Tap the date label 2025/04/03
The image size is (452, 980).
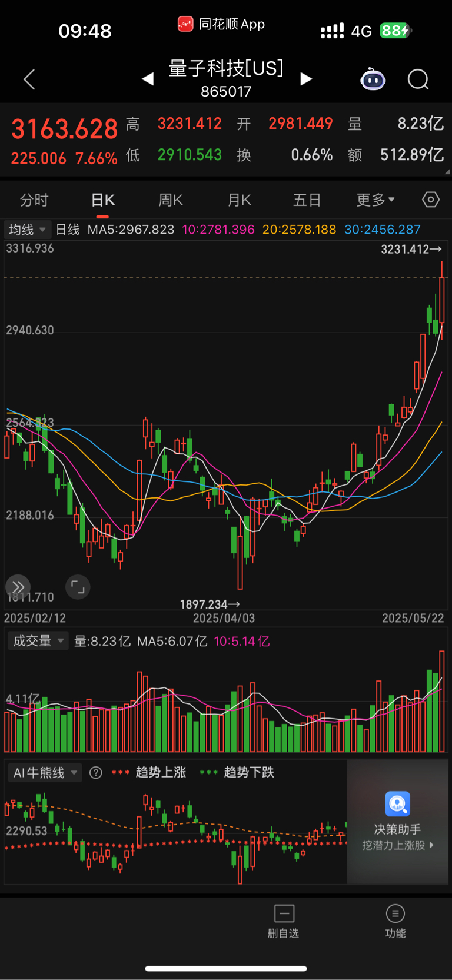pos(224,618)
